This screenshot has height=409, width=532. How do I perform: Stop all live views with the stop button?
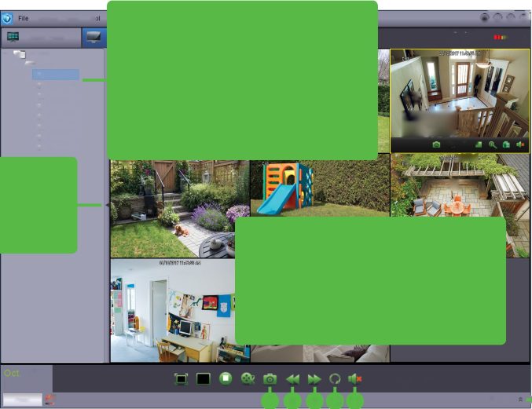[x=226, y=378]
